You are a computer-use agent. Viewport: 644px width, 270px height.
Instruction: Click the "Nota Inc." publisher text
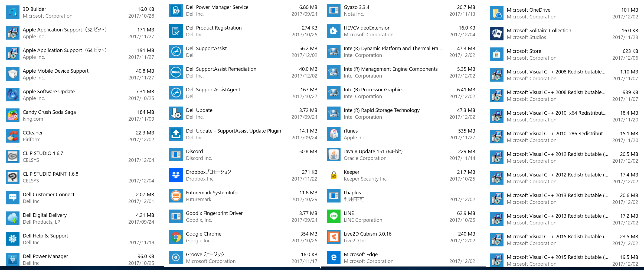(x=354, y=14)
